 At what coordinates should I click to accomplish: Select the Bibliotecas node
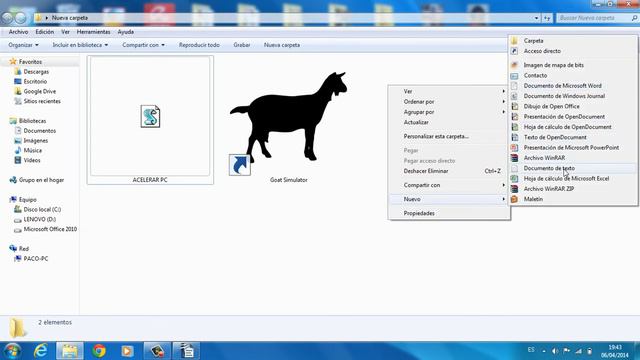coord(28,121)
